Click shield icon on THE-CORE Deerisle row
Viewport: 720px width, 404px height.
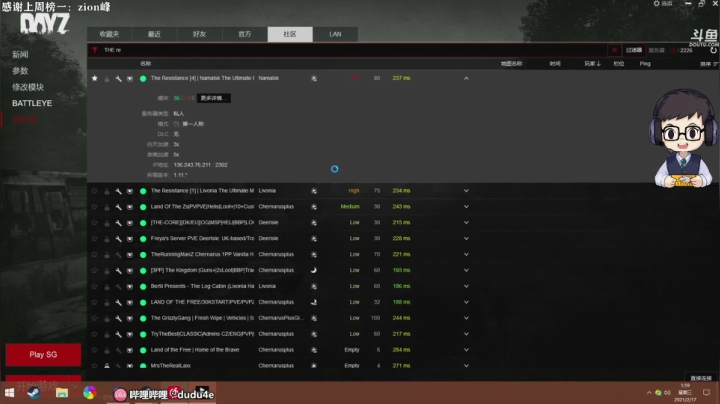coord(130,223)
